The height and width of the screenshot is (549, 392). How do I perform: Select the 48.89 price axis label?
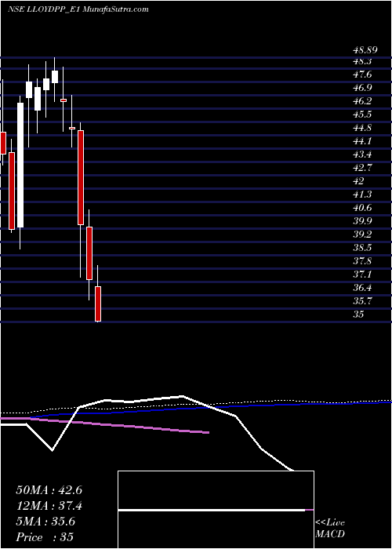point(365,50)
